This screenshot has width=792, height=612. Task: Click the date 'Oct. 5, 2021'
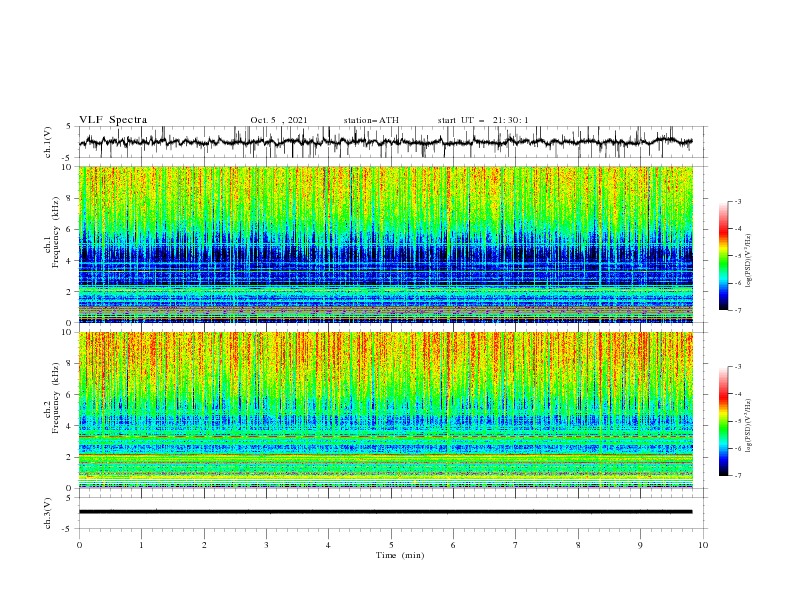(x=279, y=120)
